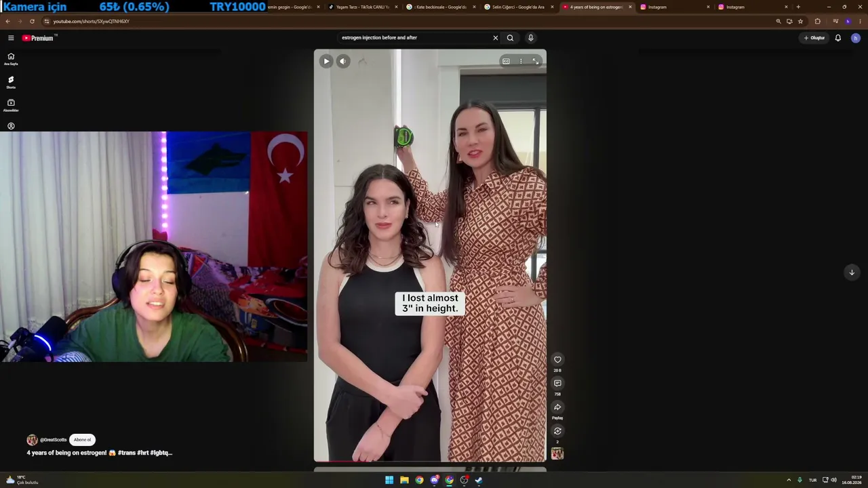Viewport: 868px width, 488px height.
Task: Open a new browser tab
Action: [798, 7]
